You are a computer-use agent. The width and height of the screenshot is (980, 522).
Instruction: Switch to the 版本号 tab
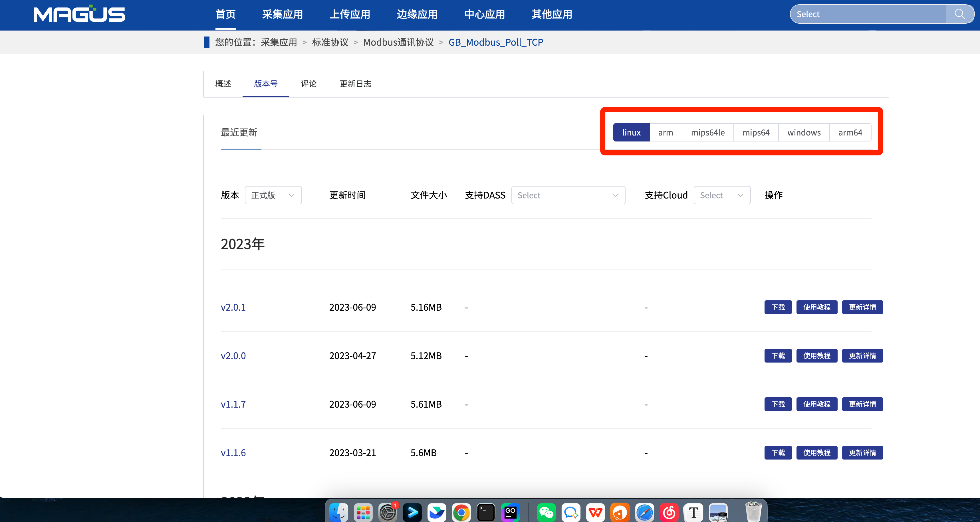265,84
